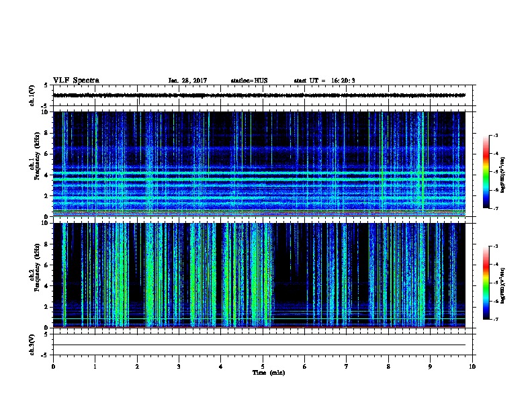532x411 pixels.
Task: Click the ch.1 voltage waveform trace
Action: [x=259, y=95]
